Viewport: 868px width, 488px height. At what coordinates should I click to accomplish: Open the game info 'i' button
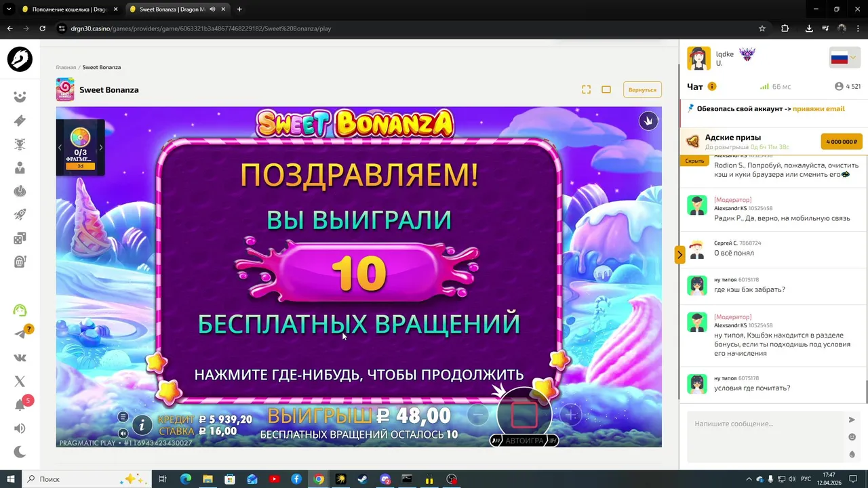click(142, 426)
